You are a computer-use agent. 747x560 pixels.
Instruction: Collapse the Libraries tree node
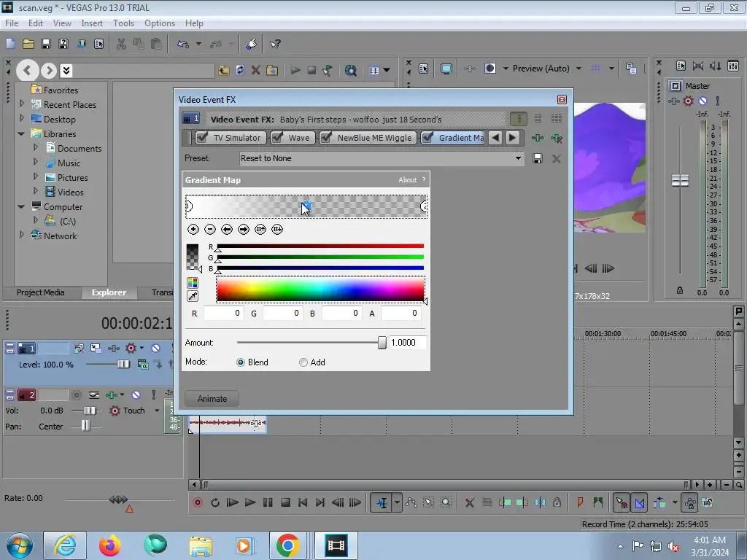click(21, 134)
